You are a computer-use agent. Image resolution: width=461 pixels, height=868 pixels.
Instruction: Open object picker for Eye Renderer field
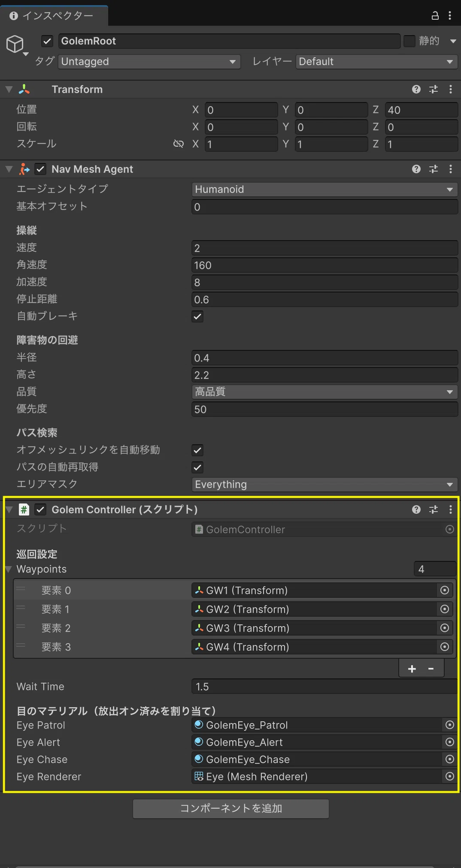tap(450, 776)
